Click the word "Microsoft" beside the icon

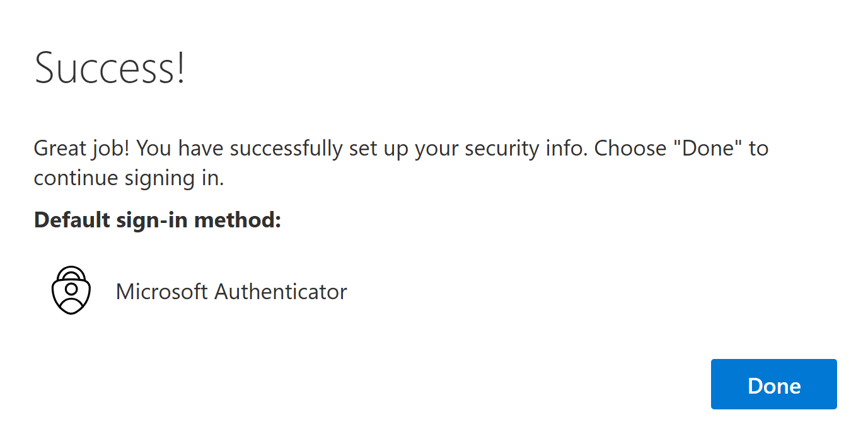162,292
